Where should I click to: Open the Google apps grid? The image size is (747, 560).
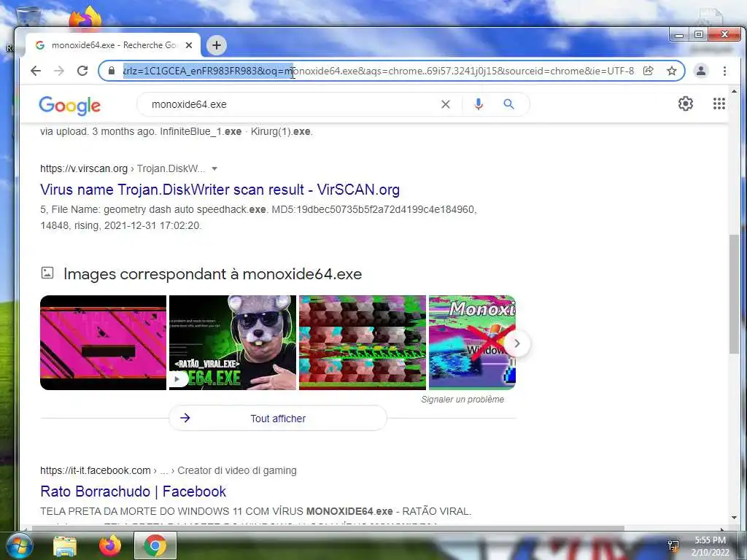[719, 104]
